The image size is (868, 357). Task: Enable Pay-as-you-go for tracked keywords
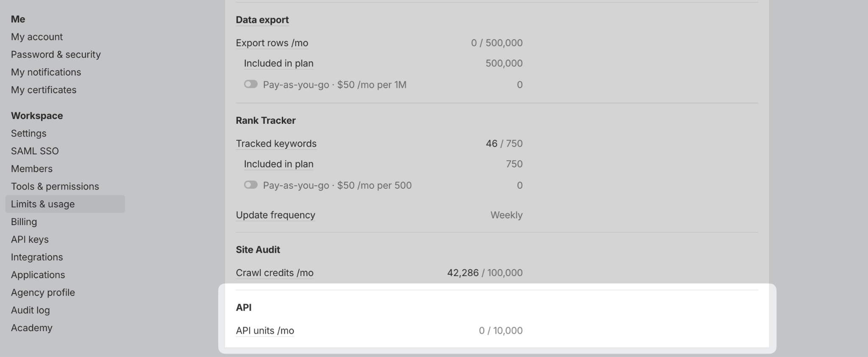coord(250,185)
